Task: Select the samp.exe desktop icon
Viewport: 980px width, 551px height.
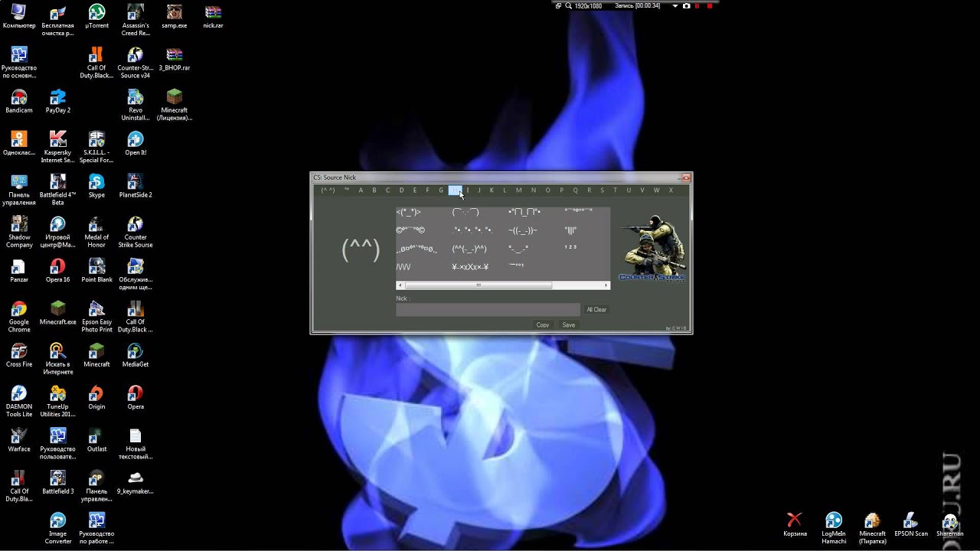Action: 175,17
